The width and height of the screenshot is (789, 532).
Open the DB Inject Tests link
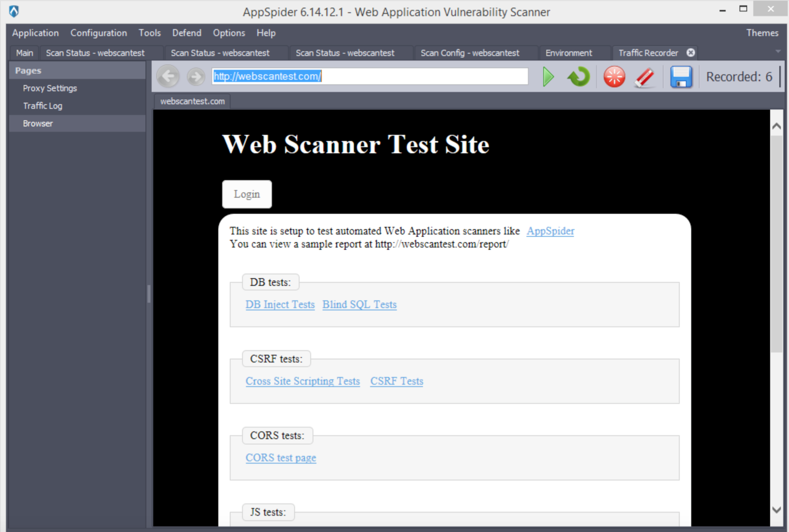pyautogui.click(x=280, y=304)
